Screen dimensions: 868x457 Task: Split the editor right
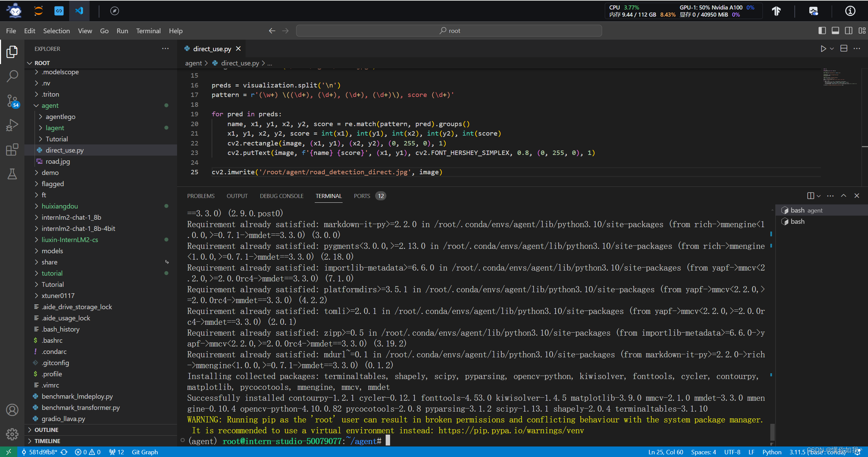click(844, 49)
